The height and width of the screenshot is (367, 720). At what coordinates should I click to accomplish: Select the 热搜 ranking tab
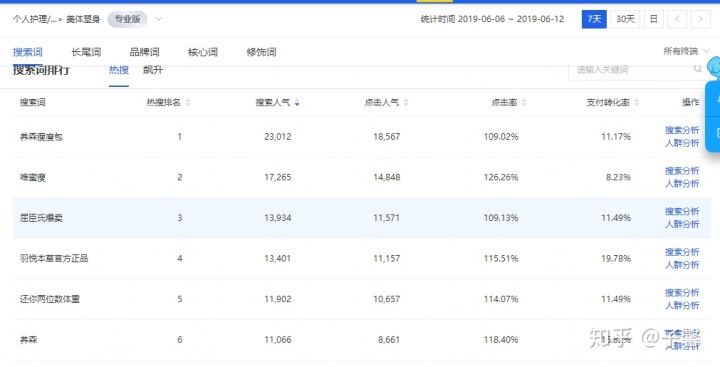tap(119, 70)
